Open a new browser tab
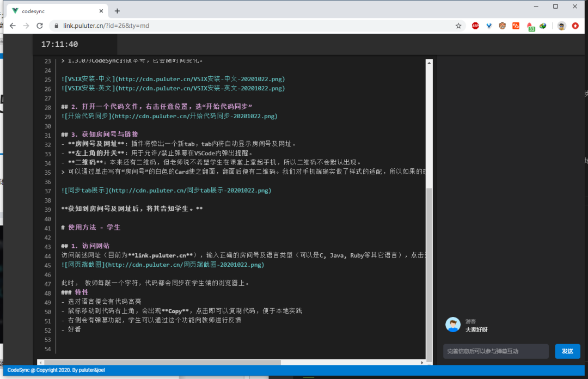 point(117,11)
